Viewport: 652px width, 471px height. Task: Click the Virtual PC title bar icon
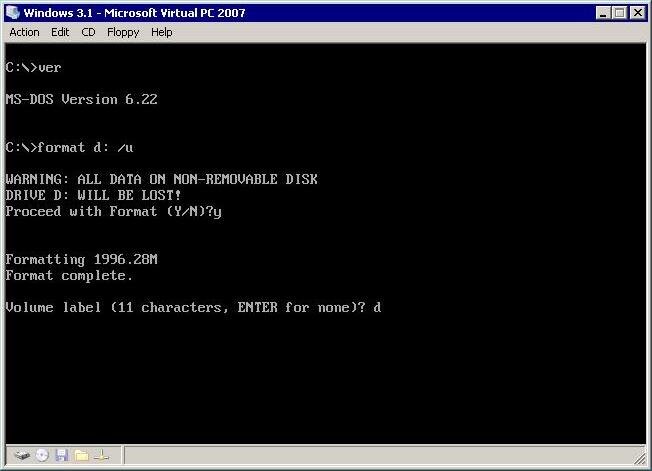13,12
